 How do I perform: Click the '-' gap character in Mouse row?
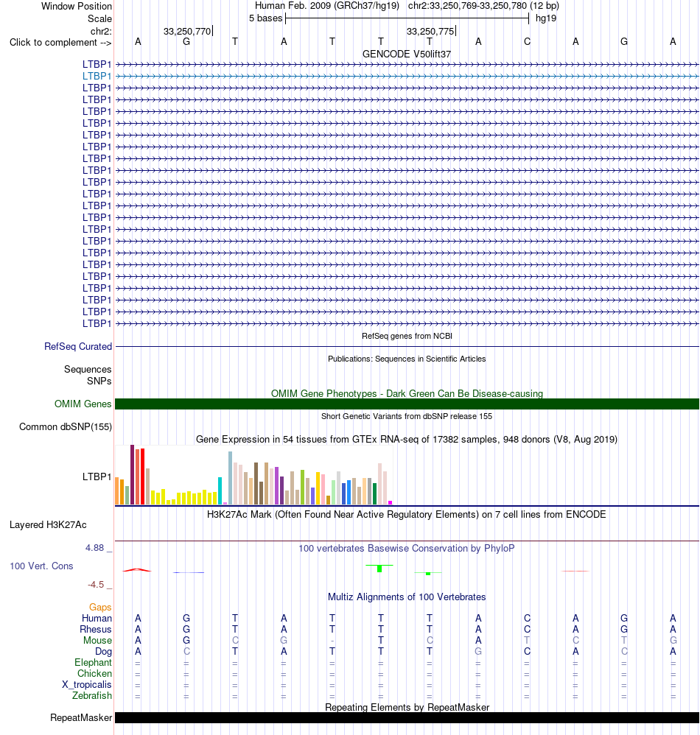click(x=332, y=640)
